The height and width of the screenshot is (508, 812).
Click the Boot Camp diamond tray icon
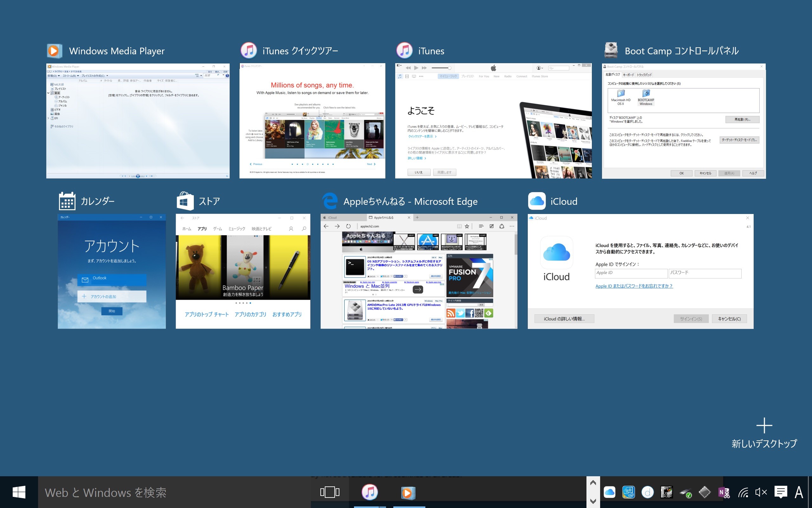(704, 492)
